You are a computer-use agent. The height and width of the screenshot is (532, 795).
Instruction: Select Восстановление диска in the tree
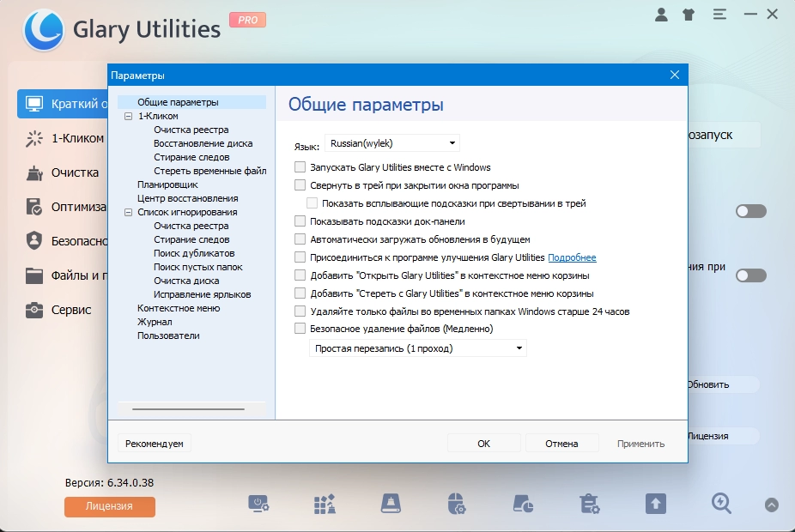203,143
